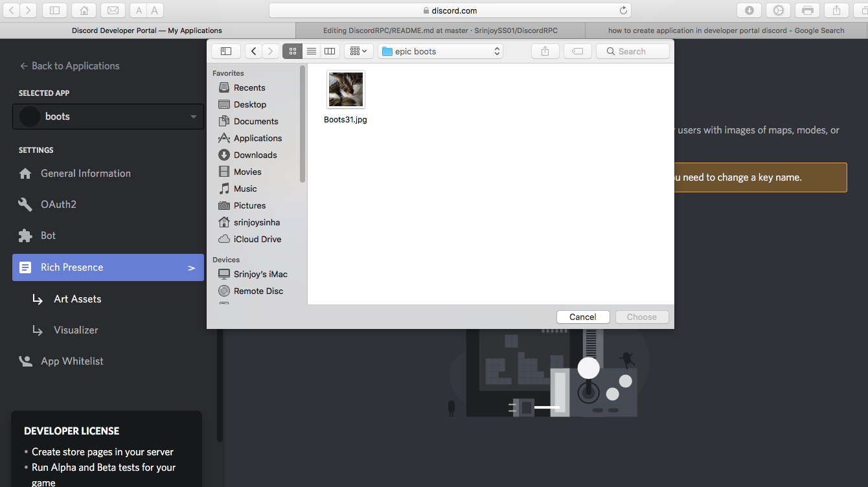Go back in Safari history
868x487 pixels.
[11, 10]
